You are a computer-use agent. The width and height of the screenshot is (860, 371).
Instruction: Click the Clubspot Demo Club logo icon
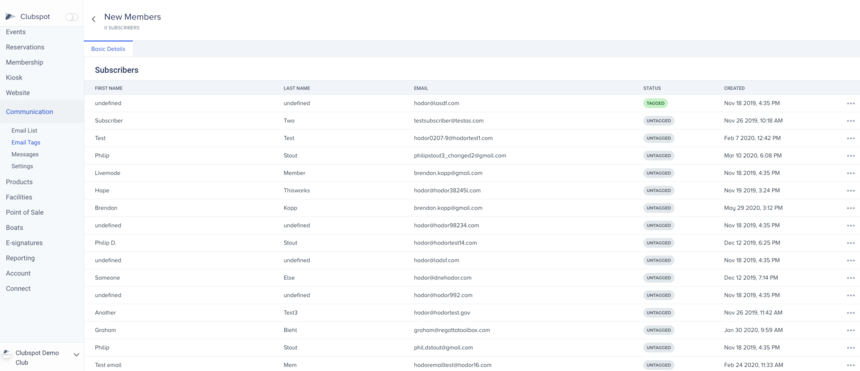coord(7,353)
